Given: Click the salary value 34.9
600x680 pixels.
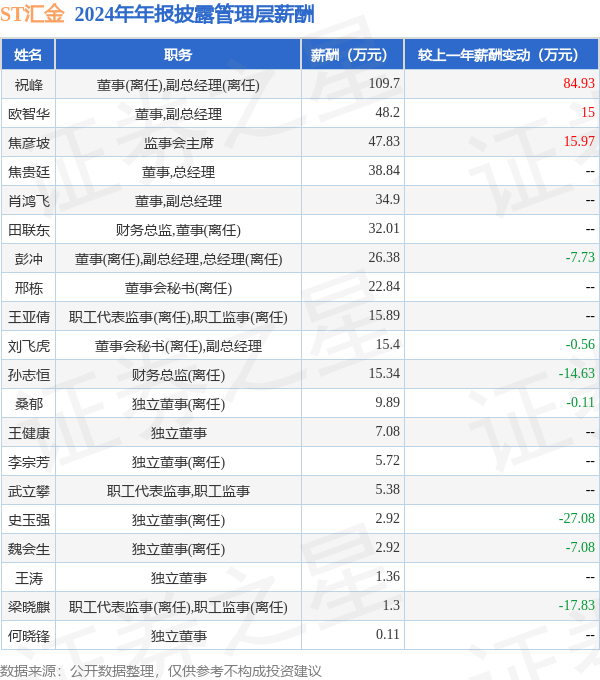Looking at the screenshot, I should [388, 199].
